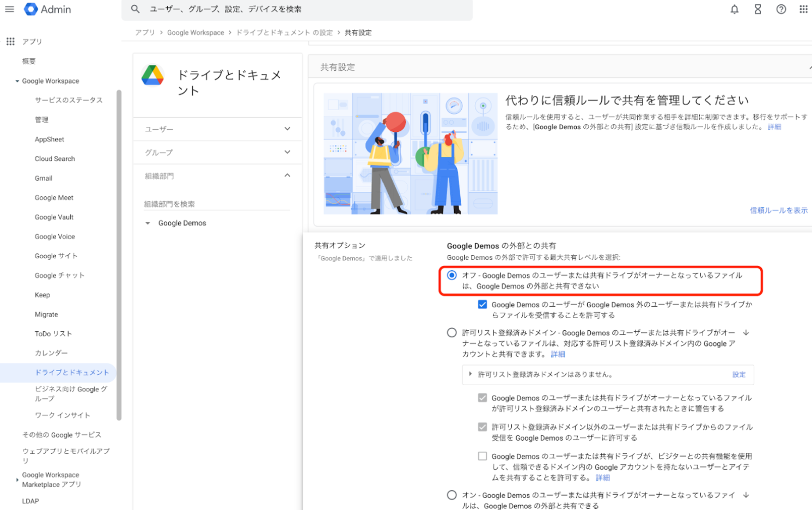Click the search magnifier icon

tap(136, 9)
